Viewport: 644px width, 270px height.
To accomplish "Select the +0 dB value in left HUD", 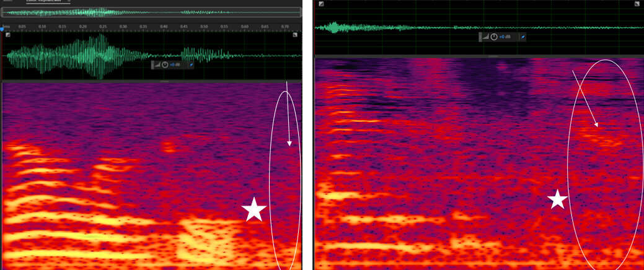I will pos(176,64).
